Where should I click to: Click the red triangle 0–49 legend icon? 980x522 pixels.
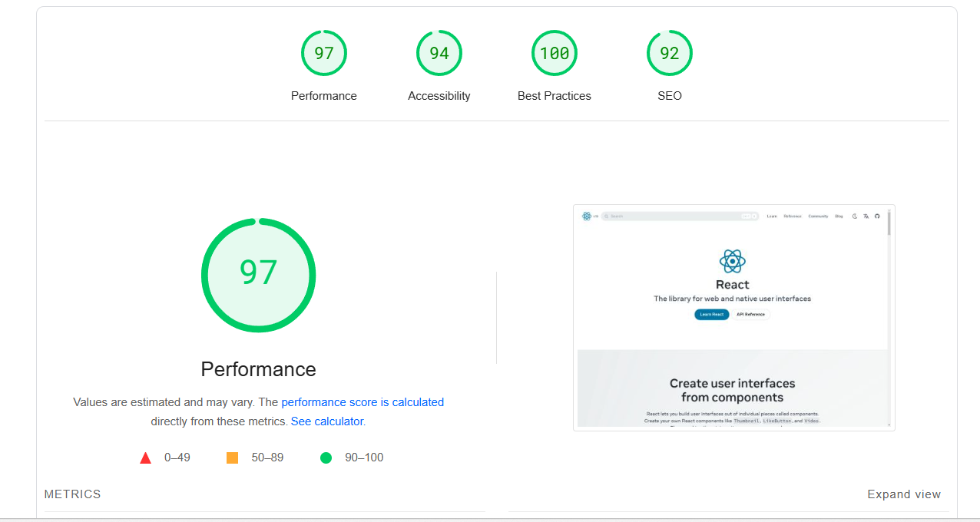pos(145,458)
